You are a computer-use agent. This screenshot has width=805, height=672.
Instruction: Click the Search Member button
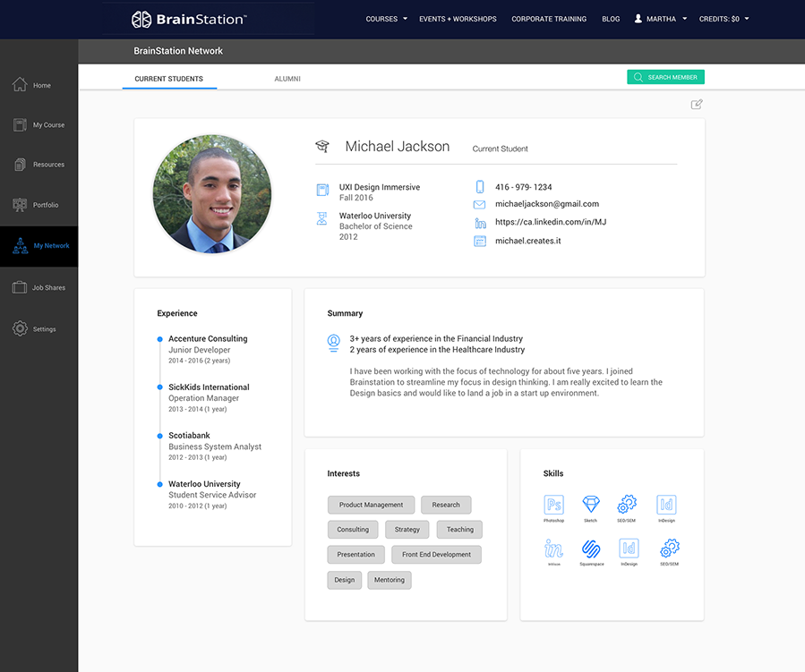665,77
